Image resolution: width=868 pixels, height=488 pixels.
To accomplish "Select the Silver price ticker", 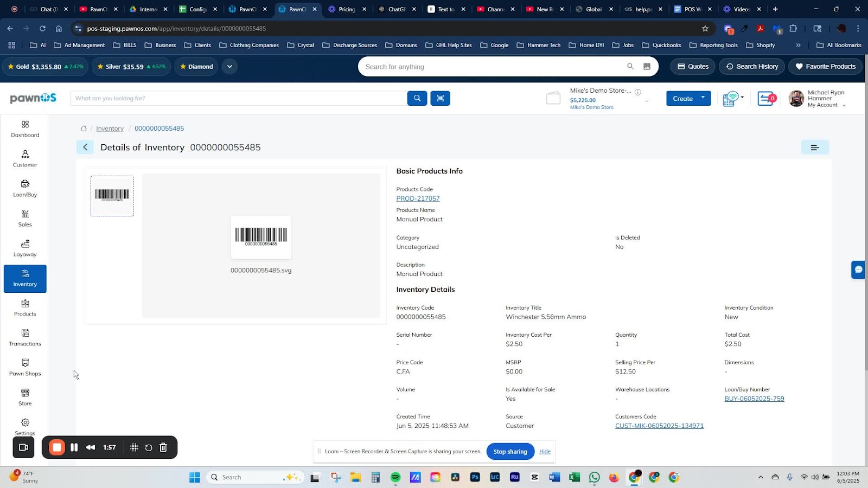I will coord(131,66).
